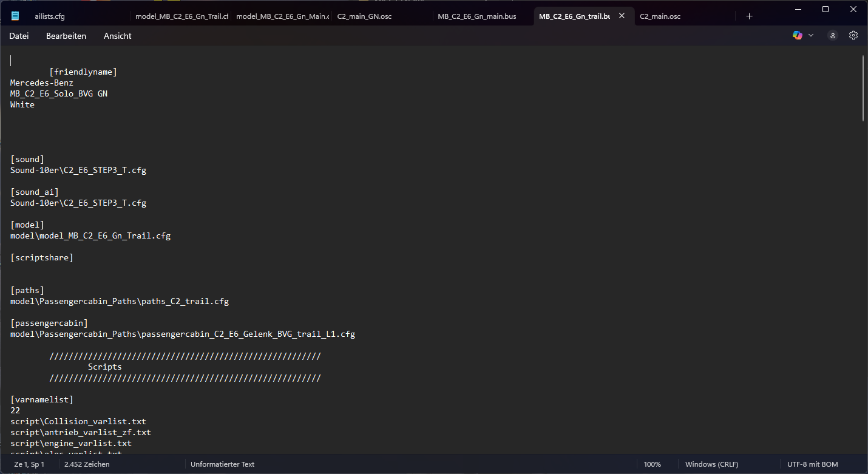Viewport: 868px width, 474px height.
Task: Add a new tab with plus button
Action: [x=749, y=16]
